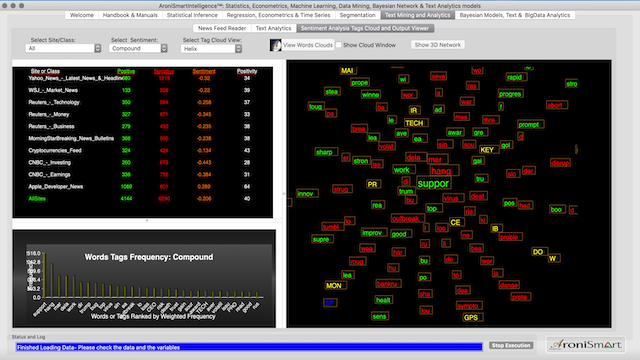
Task: Click the Positivity column header
Action: coord(247,71)
